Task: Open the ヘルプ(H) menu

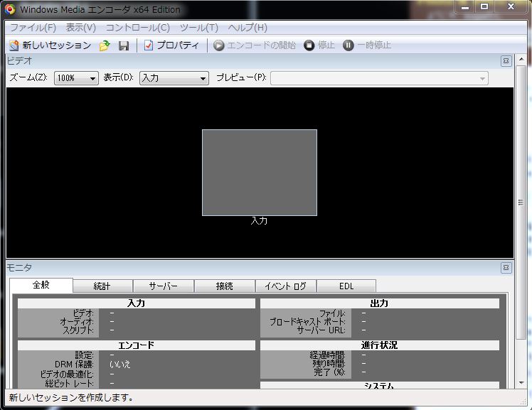Action: 248,28
